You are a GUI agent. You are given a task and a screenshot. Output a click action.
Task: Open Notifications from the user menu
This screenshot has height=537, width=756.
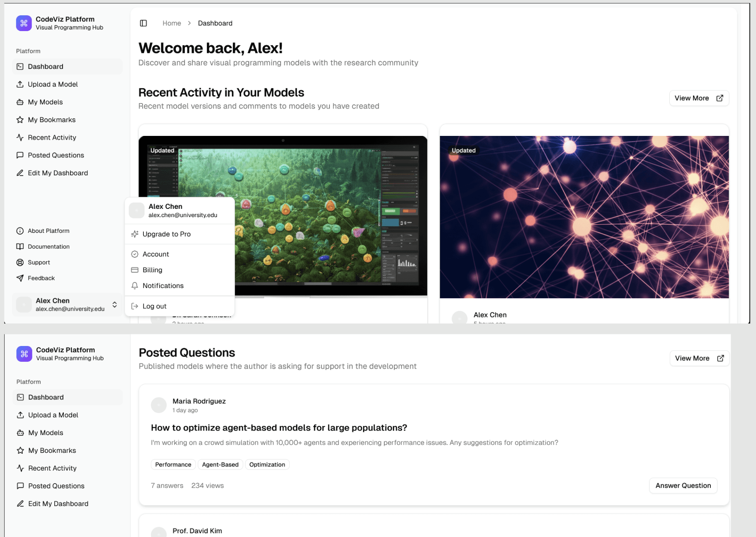180,285
